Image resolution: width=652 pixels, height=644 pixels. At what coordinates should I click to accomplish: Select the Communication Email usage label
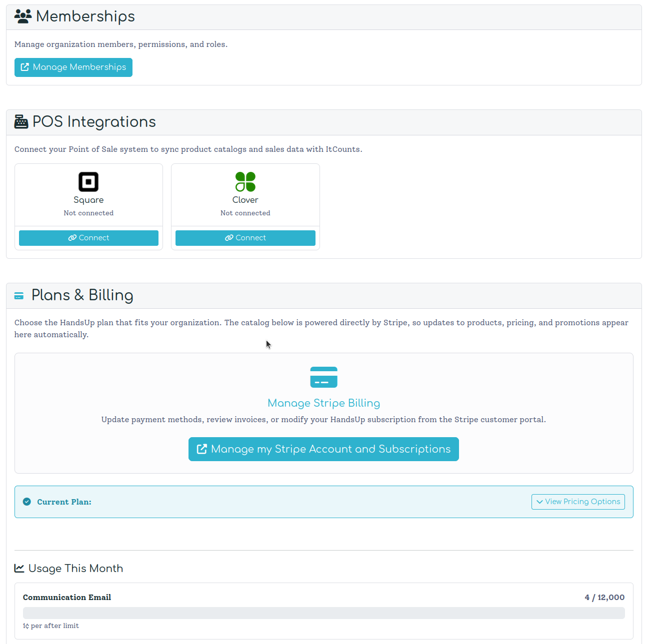pos(67,597)
